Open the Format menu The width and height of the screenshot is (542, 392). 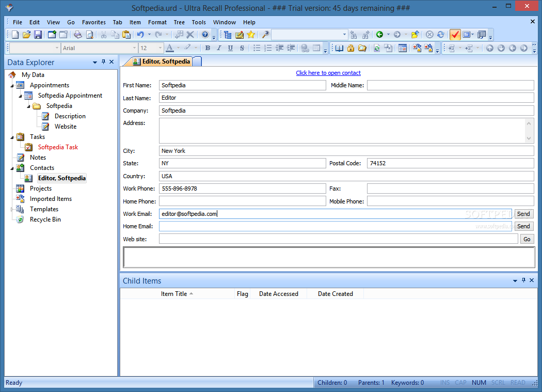pos(157,22)
